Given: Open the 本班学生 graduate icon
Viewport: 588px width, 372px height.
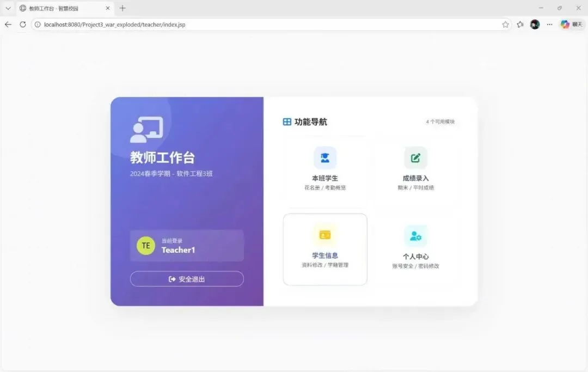Looking at the screenshot, I should coord(324,158).
